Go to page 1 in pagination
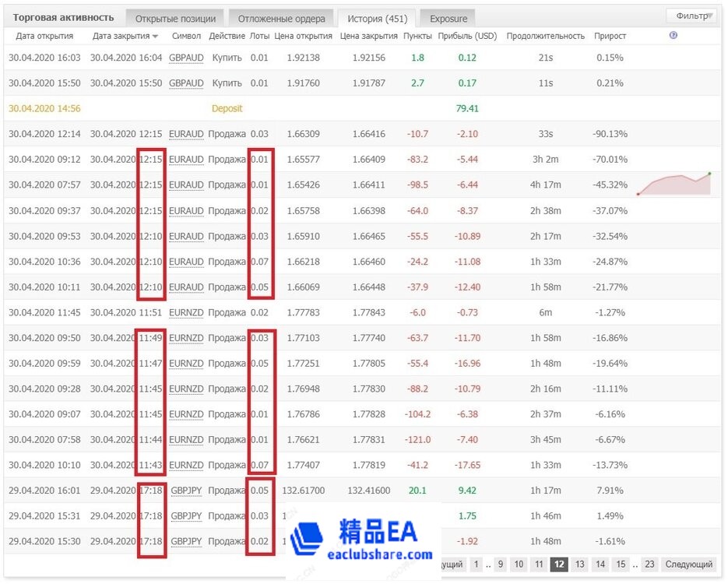The height and width of the screenshot is (584, 728). tap(477, 565)
